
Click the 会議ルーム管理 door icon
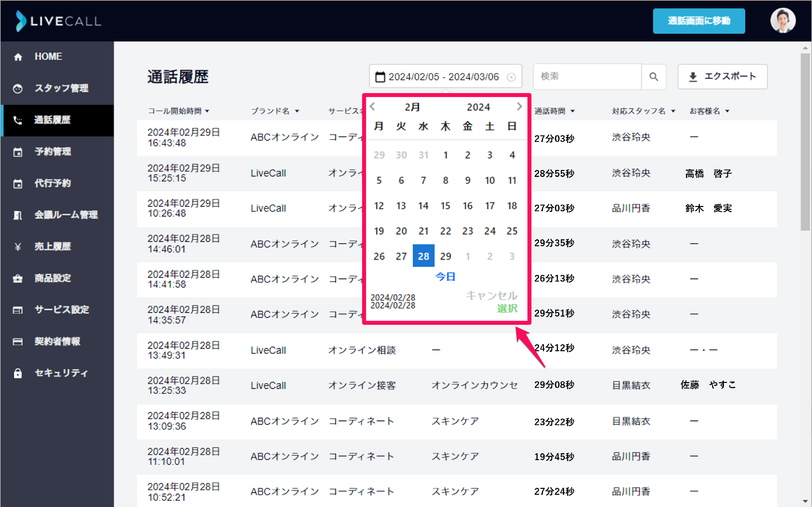click(x=18, y=215)
